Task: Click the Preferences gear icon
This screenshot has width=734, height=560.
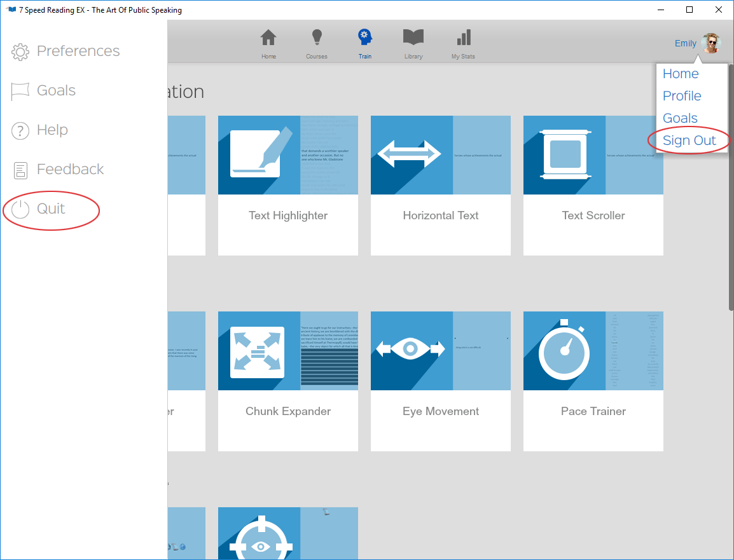Action: click(21, 52)
